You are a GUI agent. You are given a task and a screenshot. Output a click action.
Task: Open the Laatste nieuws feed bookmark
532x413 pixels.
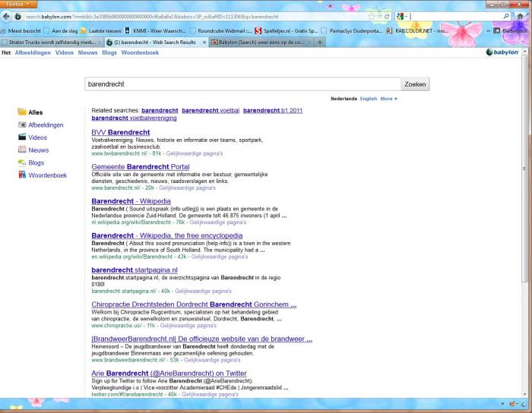click(101, 31)
